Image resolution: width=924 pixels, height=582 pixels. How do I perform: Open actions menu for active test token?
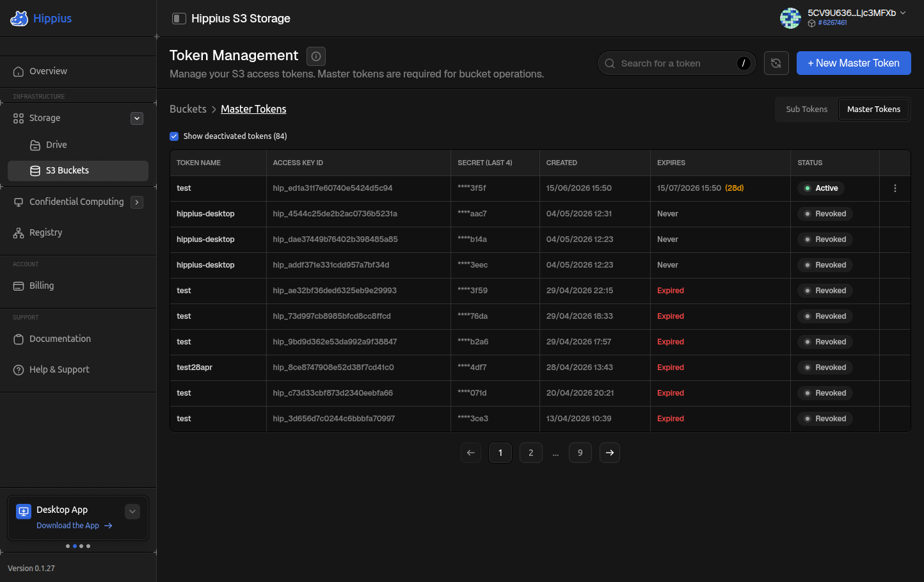click(x=895, y=188)
